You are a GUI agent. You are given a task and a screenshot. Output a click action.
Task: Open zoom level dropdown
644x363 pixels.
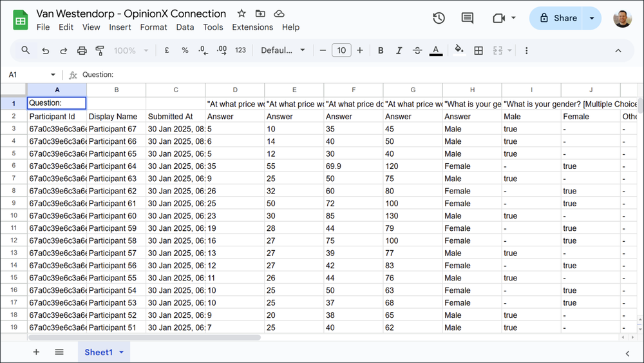[131, 50]
